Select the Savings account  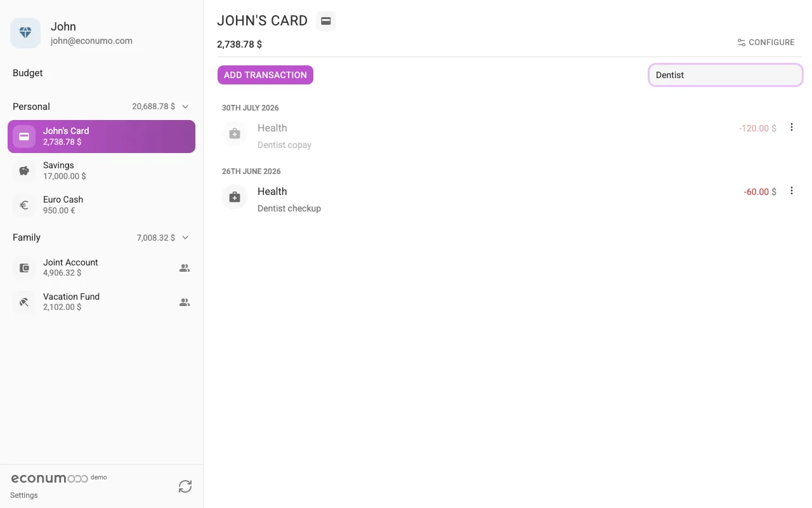pyautogui.click(x=101, y=171)
